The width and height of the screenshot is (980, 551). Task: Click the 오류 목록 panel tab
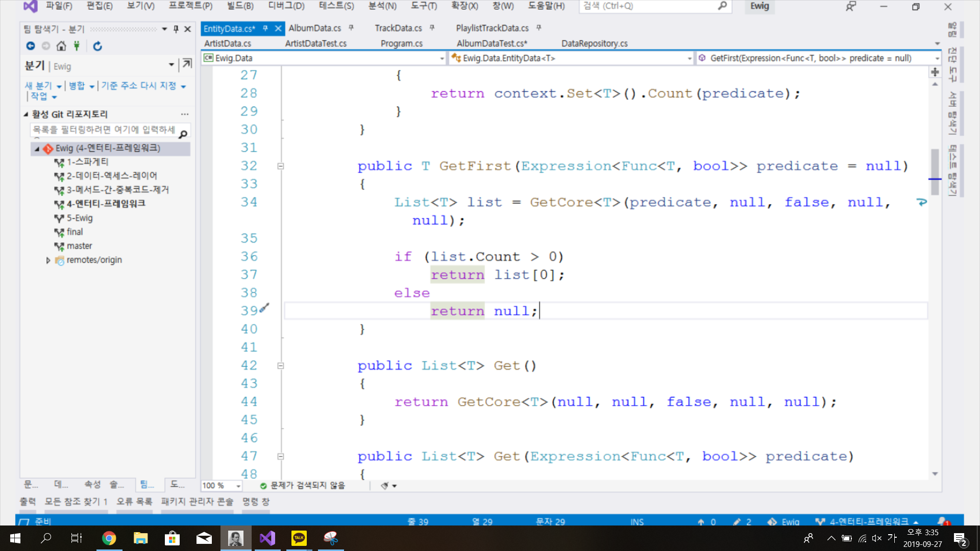[134, 502]
